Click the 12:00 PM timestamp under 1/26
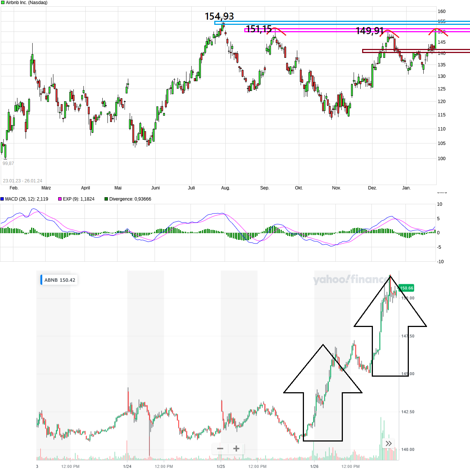The image size is (470, 476). coord(350,466)
